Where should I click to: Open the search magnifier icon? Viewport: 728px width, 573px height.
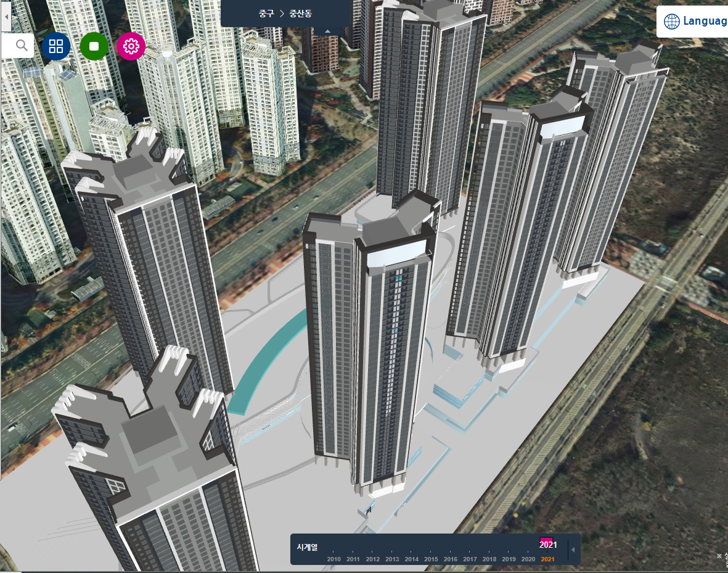[x=22, y=46]
